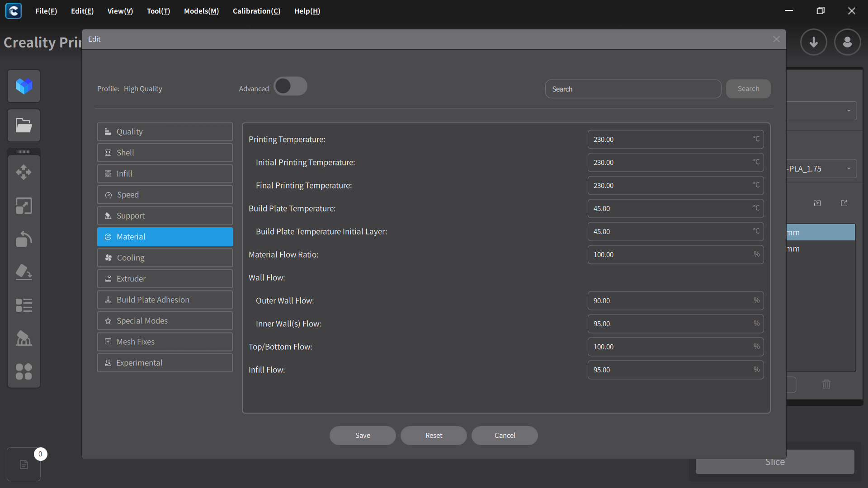Select the Experimental category
The height and width of the screenshot is (488, 868).
coord(165,363)
